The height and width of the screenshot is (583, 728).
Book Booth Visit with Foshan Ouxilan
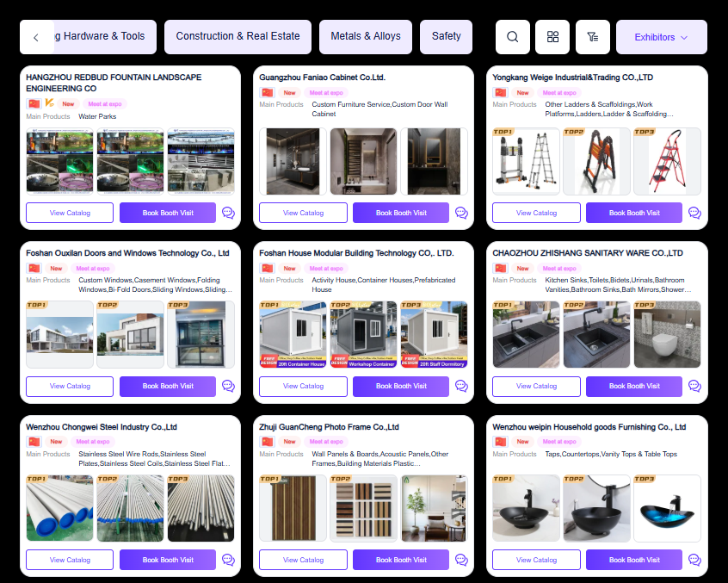click(x=168, y=386)
